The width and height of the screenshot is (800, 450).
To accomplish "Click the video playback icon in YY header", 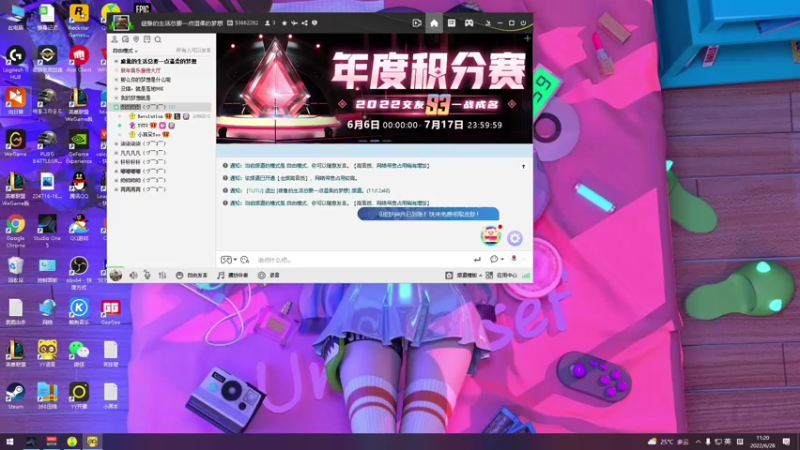I will click(417, 23).
